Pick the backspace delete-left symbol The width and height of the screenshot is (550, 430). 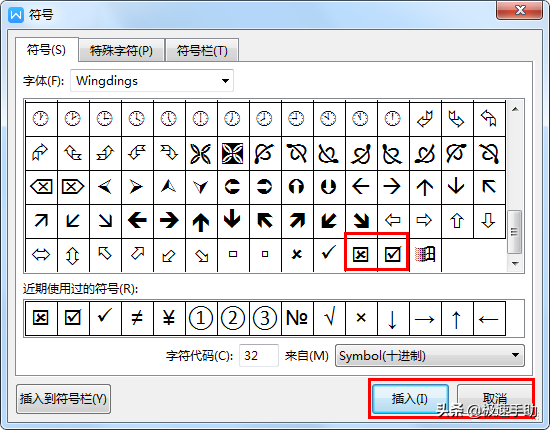(x=41, y=187)
